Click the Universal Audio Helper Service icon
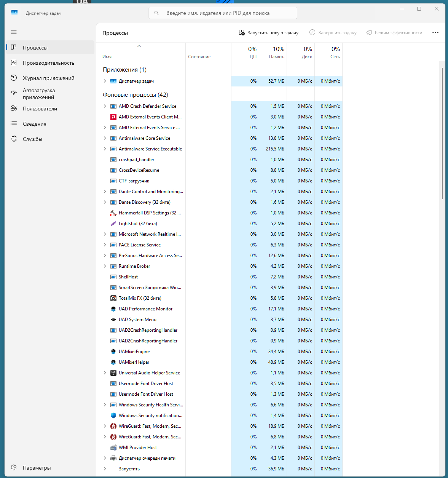Image resolution: width=448 pixels, height=478 pixels. [x=113, y=373]
